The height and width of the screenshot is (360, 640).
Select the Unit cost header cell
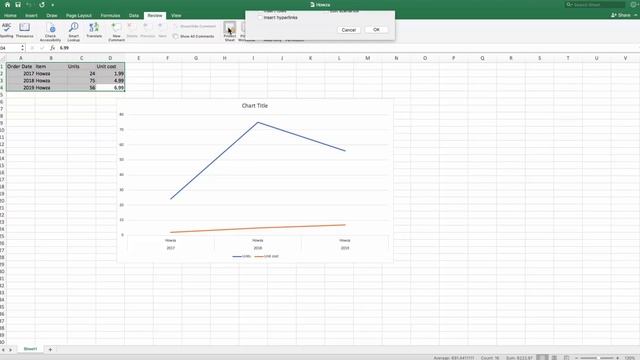110,66
